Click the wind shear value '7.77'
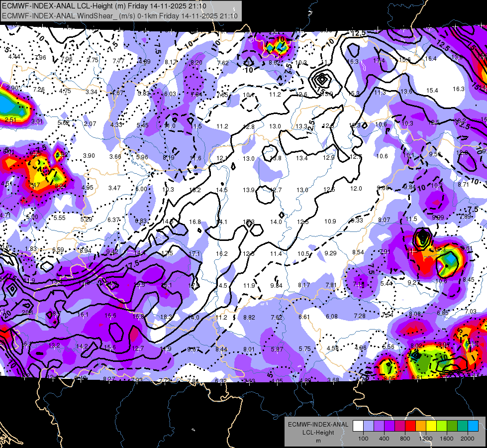Image resolution: width=487 pixels, height=448 pixels. pos(119,61)
